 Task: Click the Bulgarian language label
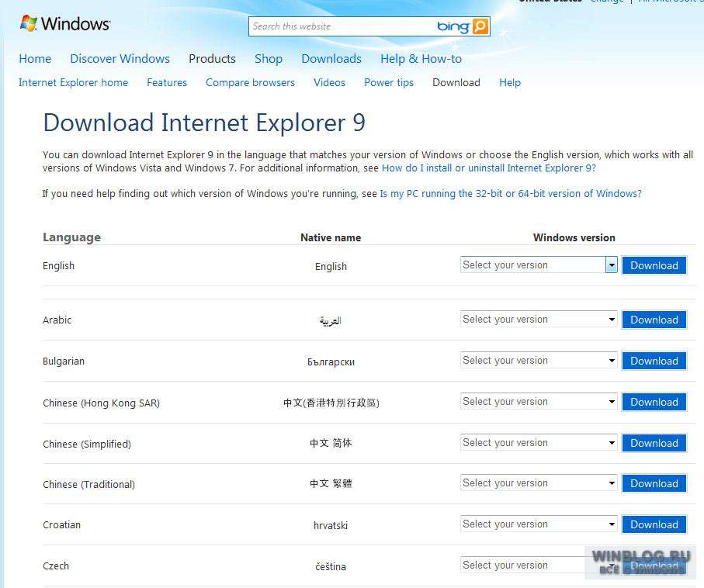(x=64, y=361)
